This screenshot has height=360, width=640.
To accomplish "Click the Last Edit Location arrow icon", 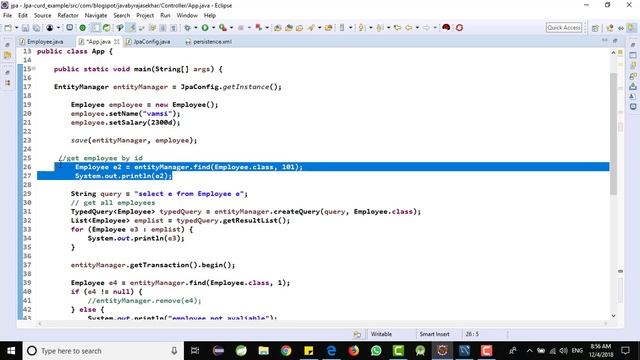I will 397,28.
